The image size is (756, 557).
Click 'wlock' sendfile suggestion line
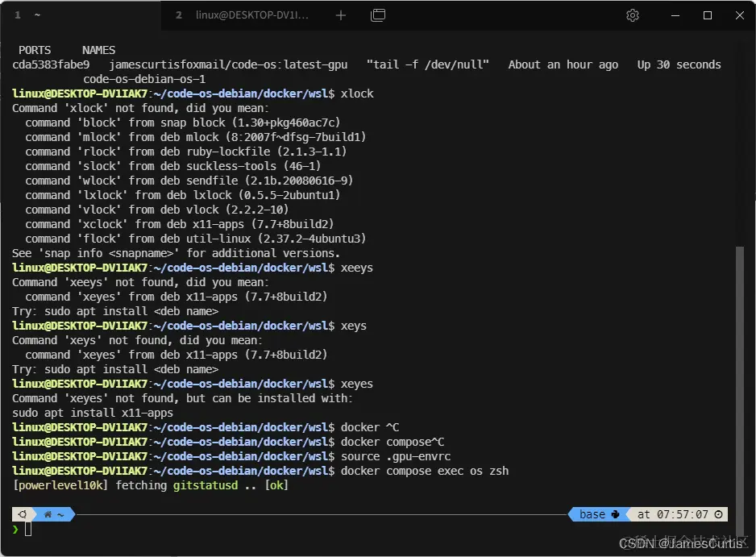click(x=189, y=181)
